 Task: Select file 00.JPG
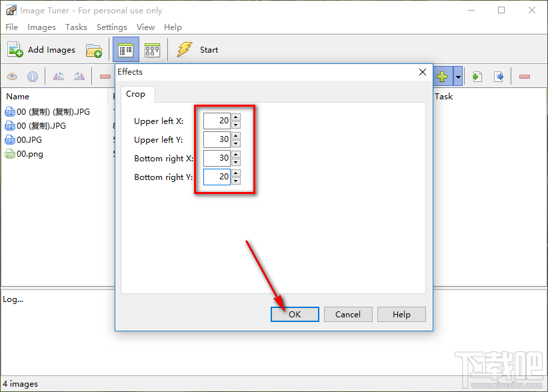(x=23, y=140)
